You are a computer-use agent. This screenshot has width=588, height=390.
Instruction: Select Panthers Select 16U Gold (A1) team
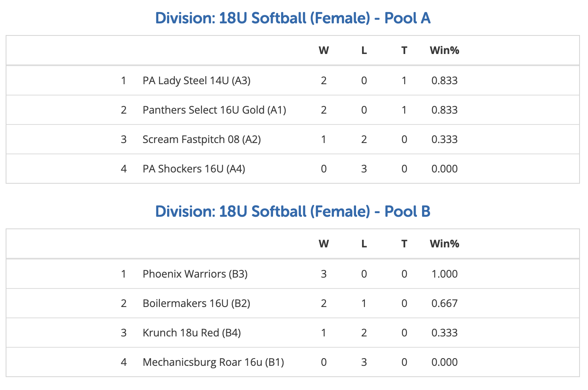[214, 110]
